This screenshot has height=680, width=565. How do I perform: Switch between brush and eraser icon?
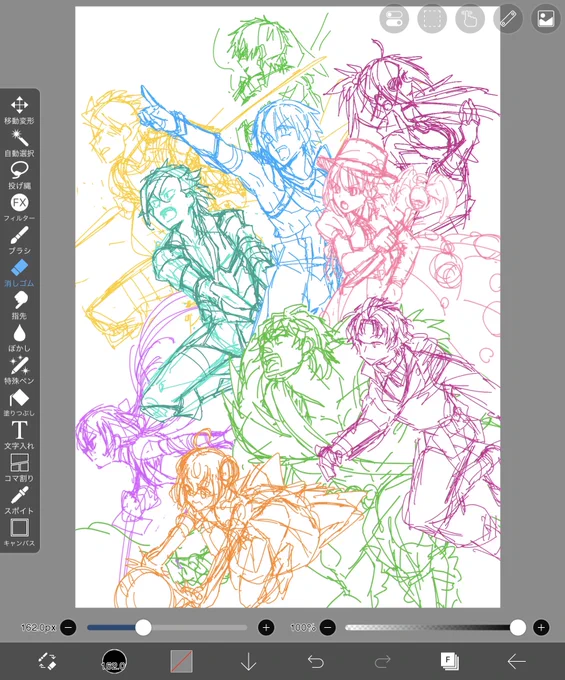pos(47,661)
